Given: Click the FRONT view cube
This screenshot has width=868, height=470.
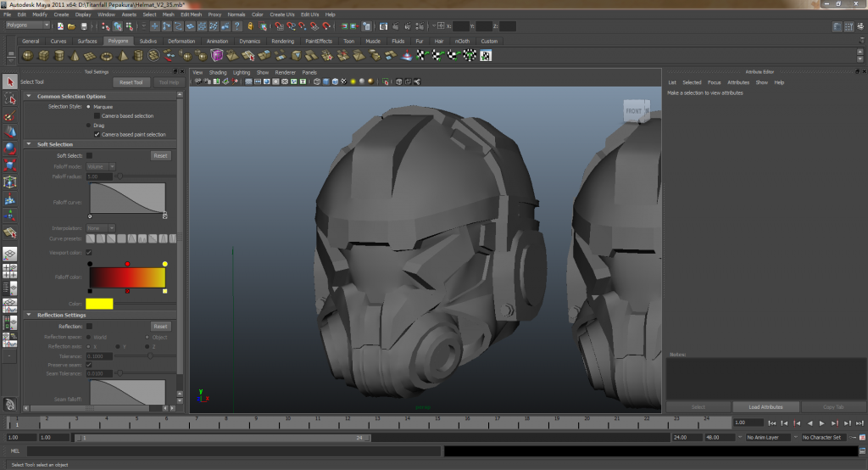Looking at the screenshot, I should tap(634, 111).
